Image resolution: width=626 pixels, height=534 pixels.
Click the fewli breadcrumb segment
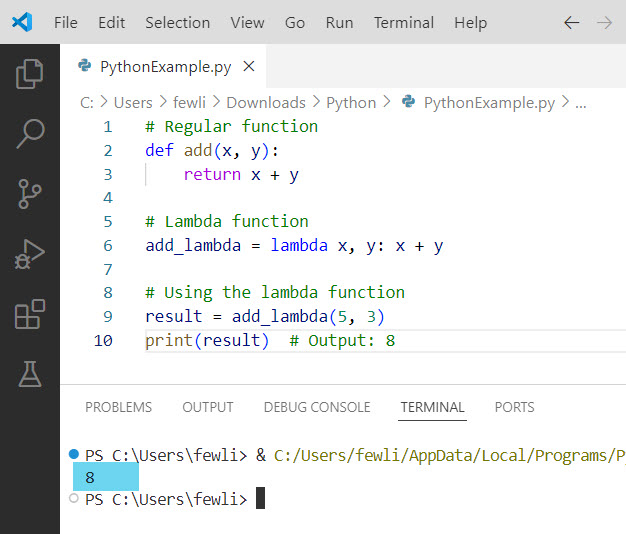coord(189,103)
